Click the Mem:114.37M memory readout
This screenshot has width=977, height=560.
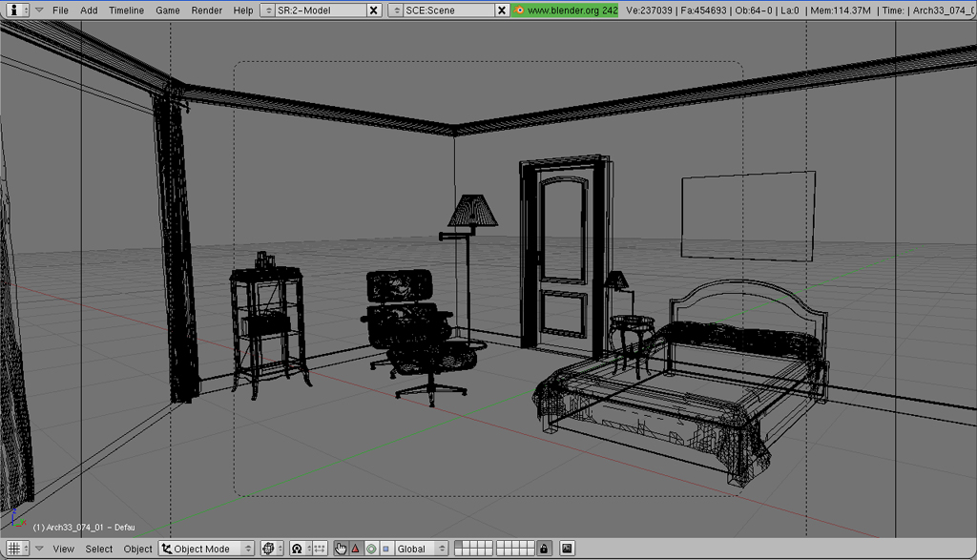click(x=841, y=10)
